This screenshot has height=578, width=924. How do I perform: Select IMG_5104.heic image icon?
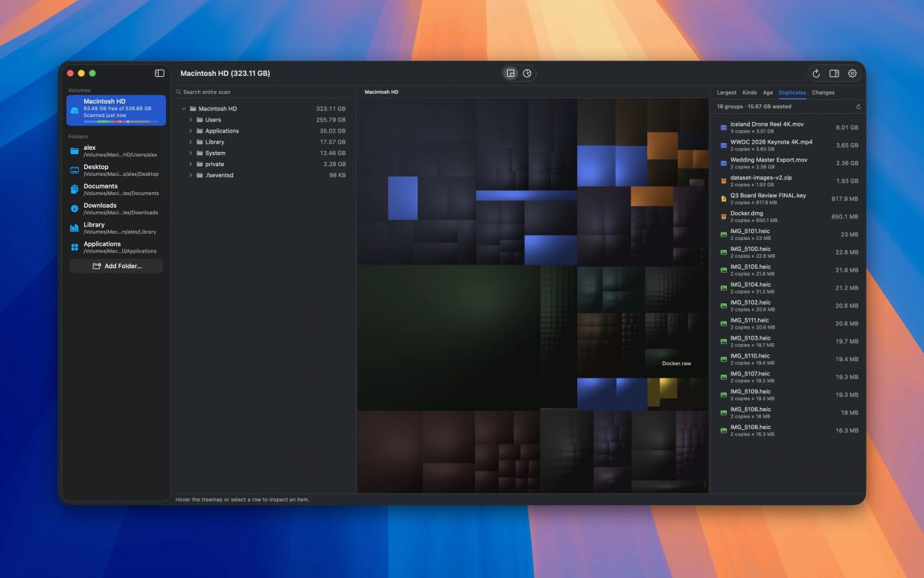[723, 288]
